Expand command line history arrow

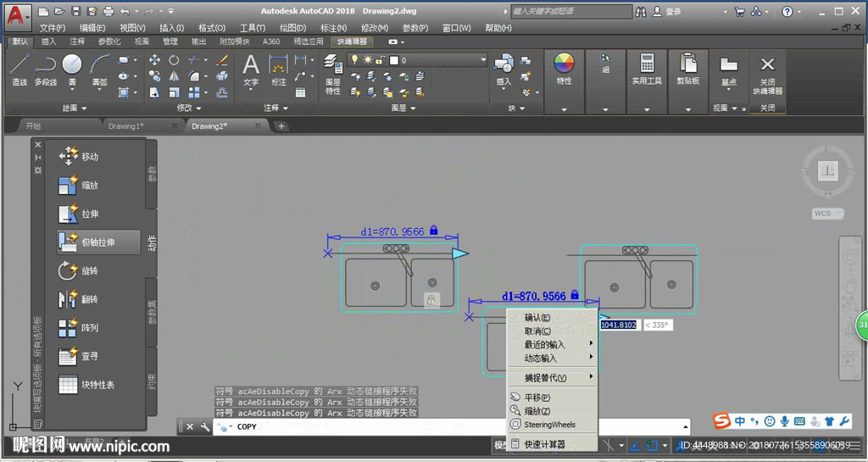point(685,426)
